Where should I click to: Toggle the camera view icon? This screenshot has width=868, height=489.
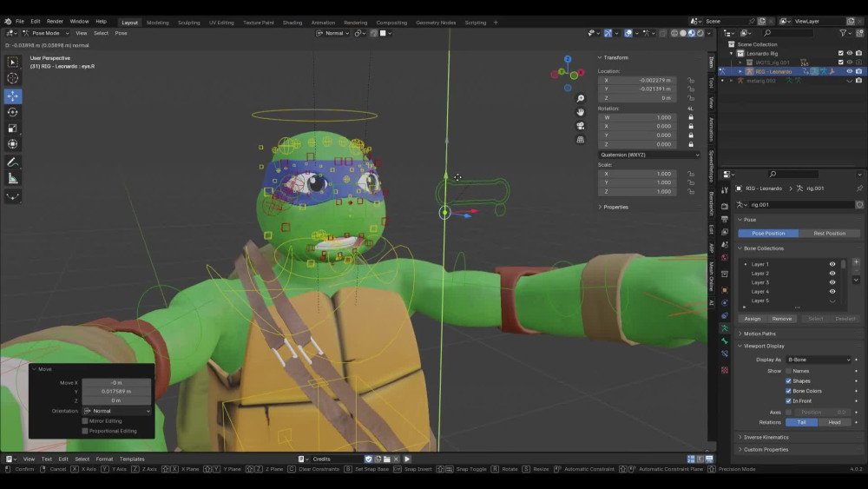580,126
